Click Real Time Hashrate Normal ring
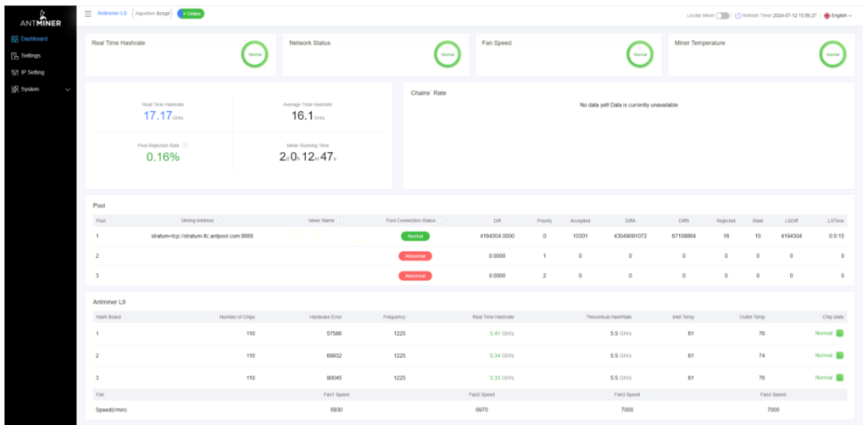The height and width of the screenshot is (425, 868). click(254, 54)
